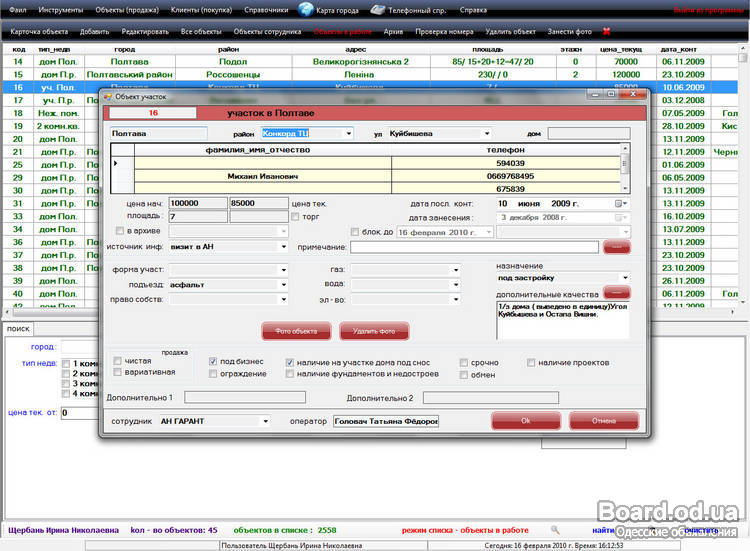Enable the срочно checkbox
Viewport: 750px width, 551px height.
point(465,362)
